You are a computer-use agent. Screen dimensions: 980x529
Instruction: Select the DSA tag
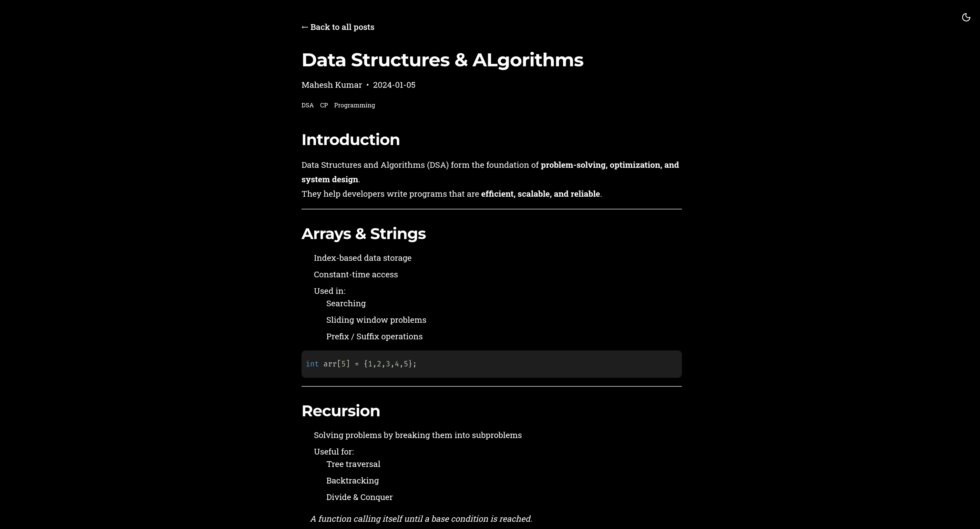pos(307,105)
